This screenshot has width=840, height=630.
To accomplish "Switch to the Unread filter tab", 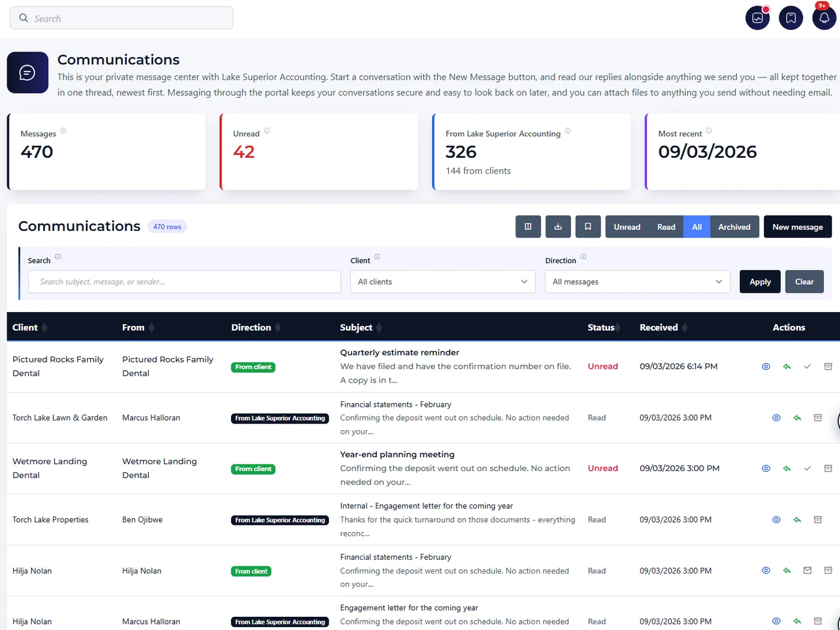I will click(x=627, y=227).
